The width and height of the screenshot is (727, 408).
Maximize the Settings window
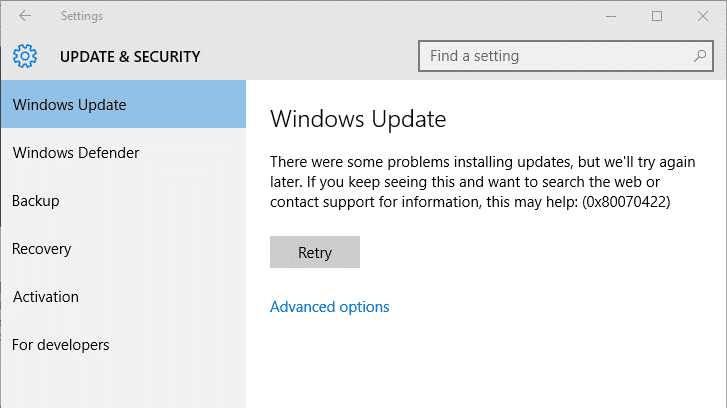pyautogui.click(x=657, y=16)
